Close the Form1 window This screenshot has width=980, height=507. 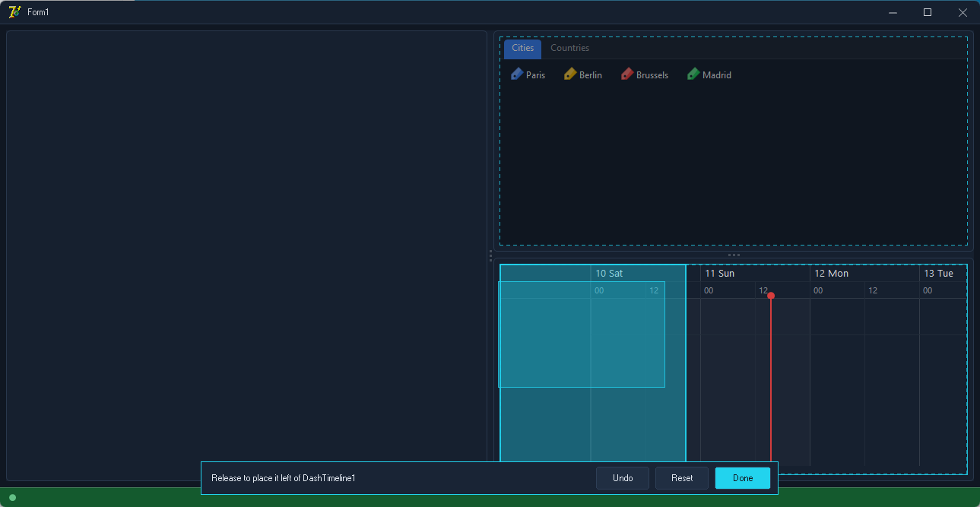tap(963, 12)
